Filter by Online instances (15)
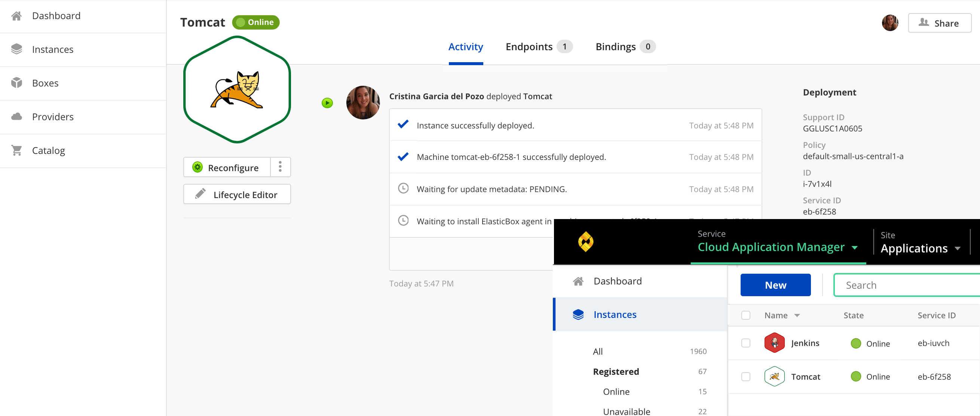The image size is (980, 416). tap(655, 392)
